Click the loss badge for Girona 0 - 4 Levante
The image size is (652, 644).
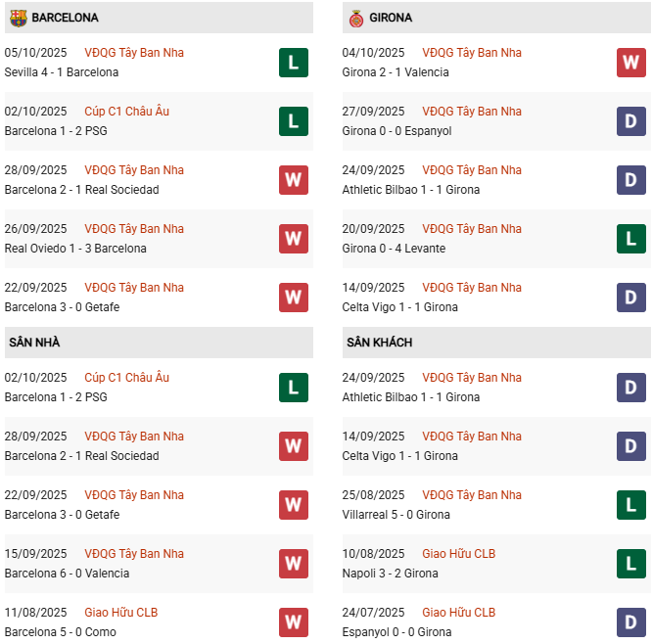[x=630, y=239]
